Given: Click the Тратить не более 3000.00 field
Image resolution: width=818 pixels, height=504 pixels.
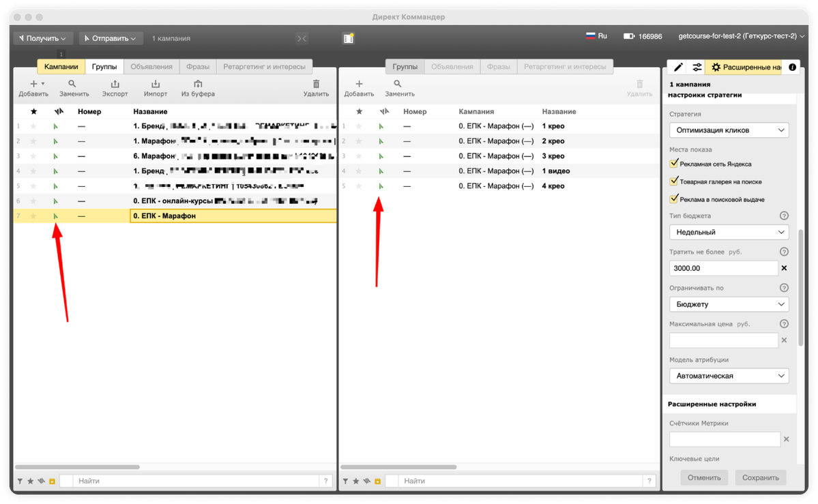Looking at the screenshot, I should 724,268.
